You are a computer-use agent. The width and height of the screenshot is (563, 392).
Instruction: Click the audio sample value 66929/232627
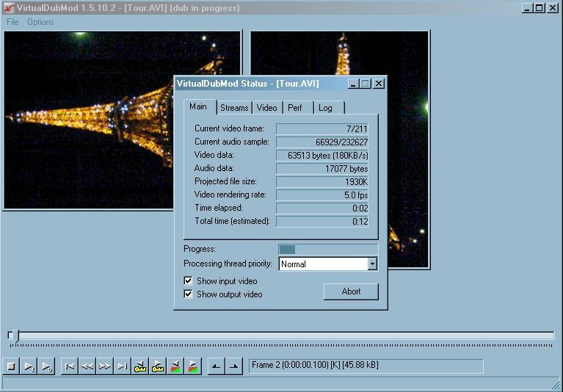click(322, 142)
